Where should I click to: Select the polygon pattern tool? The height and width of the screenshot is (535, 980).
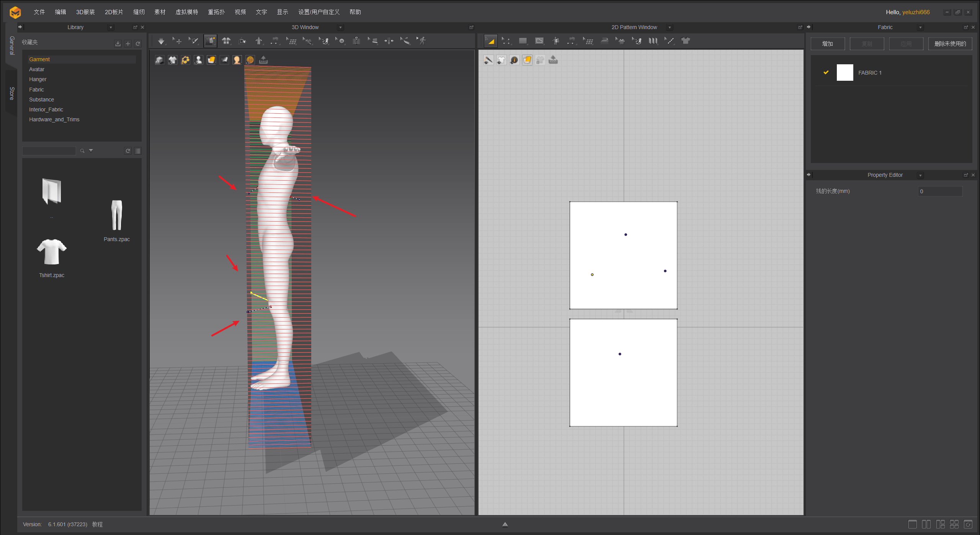(x=539, y=41)
